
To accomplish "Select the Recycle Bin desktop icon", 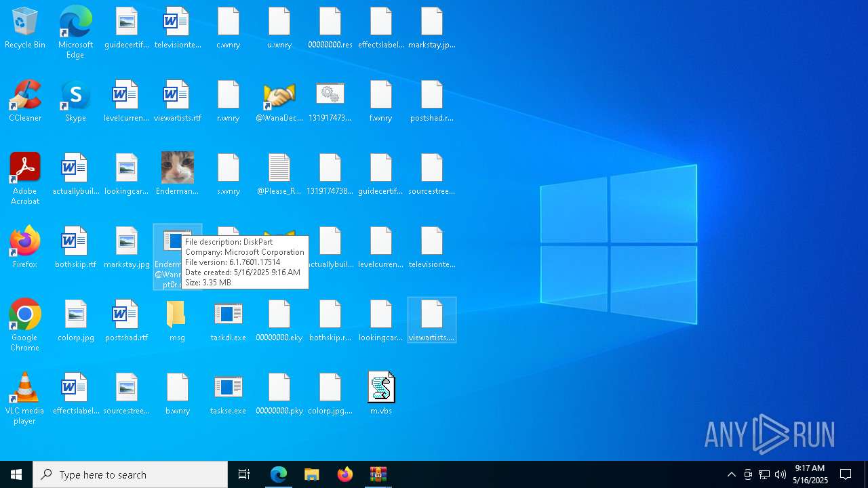I will [25, 28].
